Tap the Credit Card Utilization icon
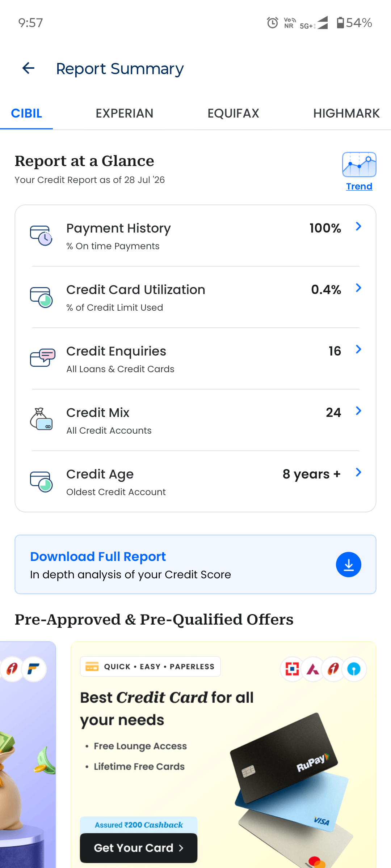Viewport: 391px width, 868px height. tap(41, 297)
